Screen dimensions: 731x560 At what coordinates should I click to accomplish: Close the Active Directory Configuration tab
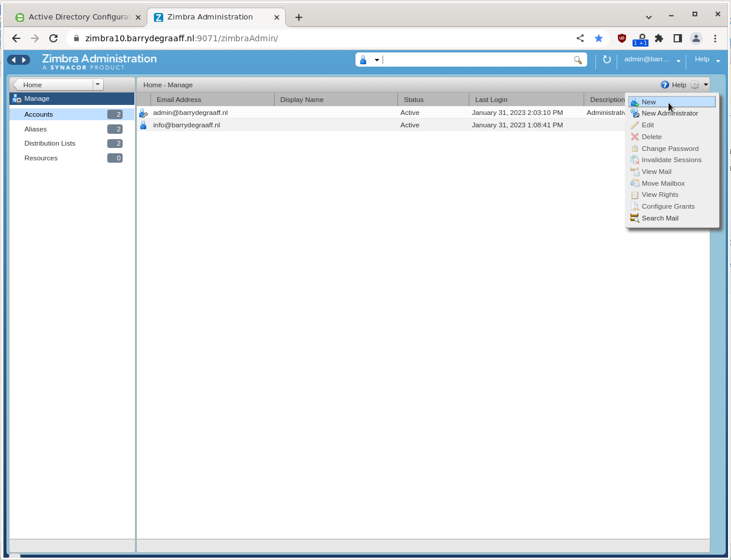click(138, 17)
